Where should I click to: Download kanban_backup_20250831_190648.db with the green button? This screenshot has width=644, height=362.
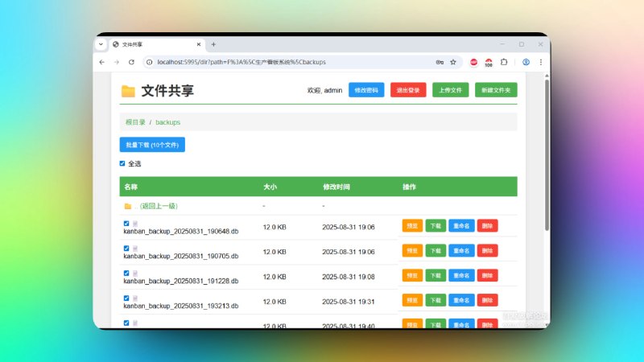(436, 226)
